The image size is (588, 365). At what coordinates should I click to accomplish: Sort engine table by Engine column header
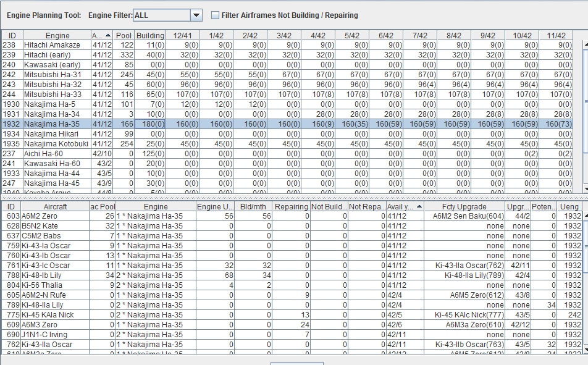click(x=57, y=36)
